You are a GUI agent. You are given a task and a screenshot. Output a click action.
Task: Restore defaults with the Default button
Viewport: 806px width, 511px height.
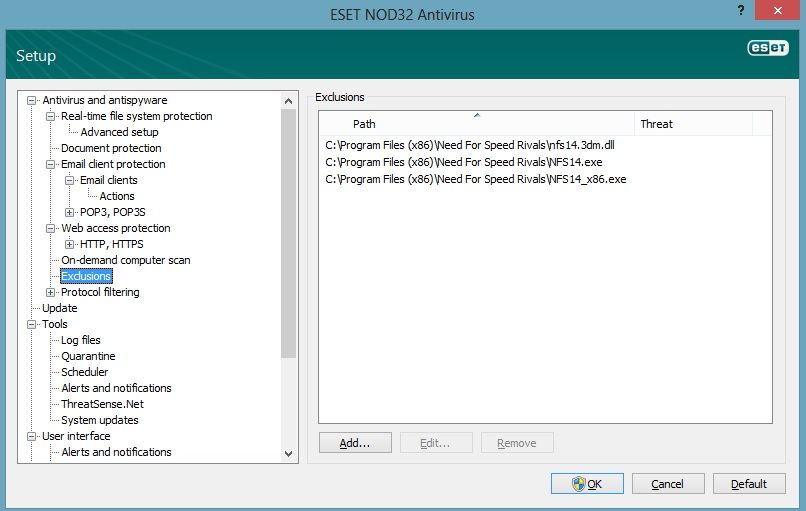coord(749,484)
